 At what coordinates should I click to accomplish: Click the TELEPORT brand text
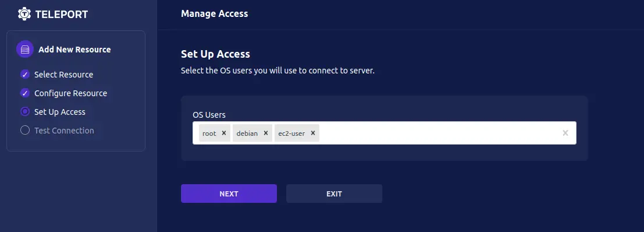[x=62, y=15]
